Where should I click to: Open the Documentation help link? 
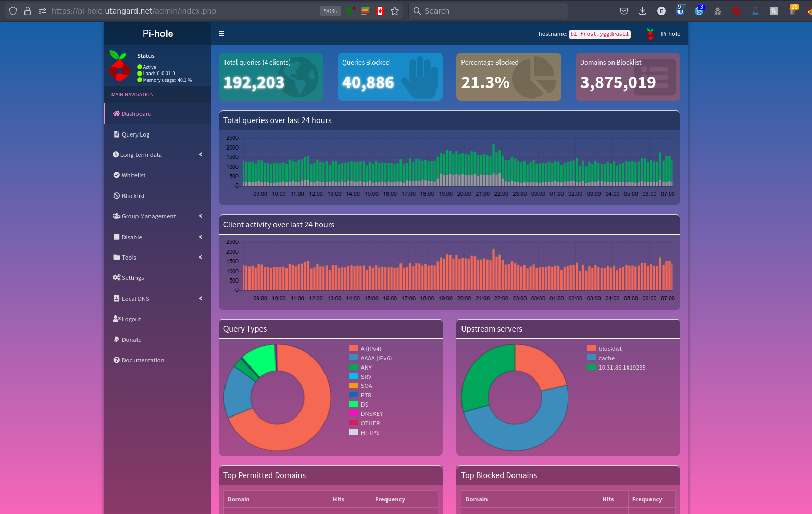tap(142, 360)
